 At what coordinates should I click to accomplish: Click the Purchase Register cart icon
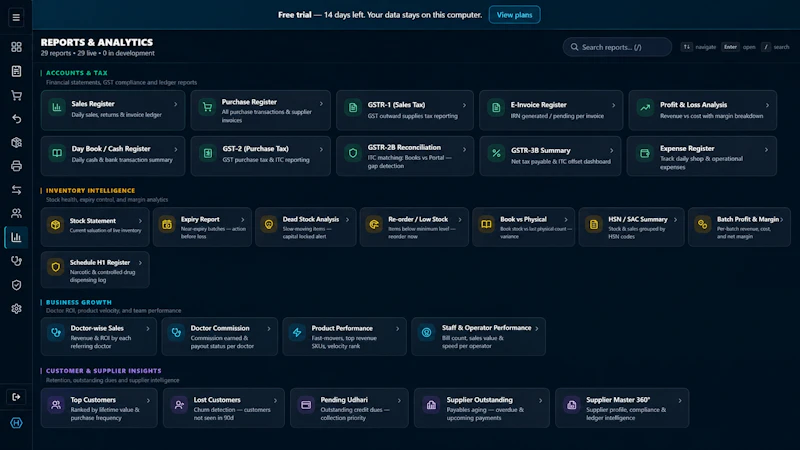click(207, 108)
